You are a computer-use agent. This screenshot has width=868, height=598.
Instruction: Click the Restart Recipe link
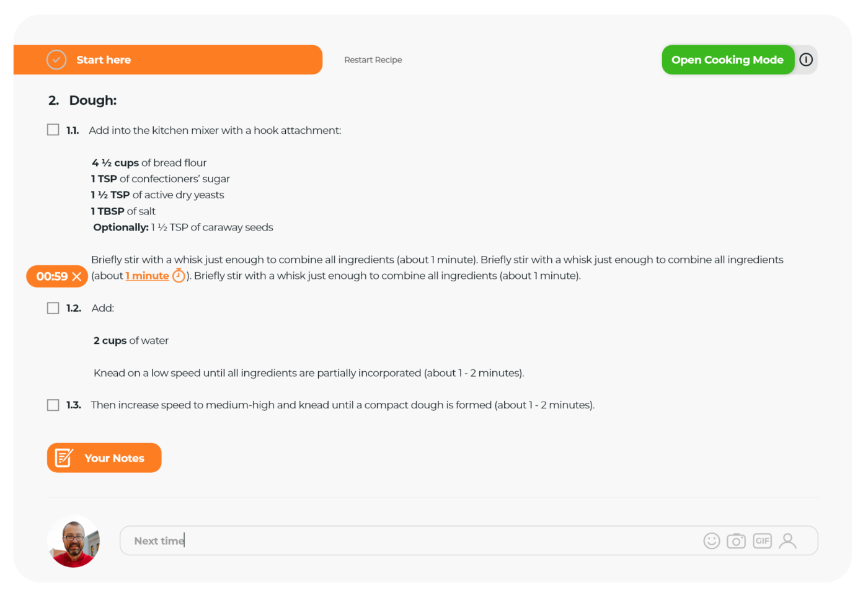pos(373,60)
